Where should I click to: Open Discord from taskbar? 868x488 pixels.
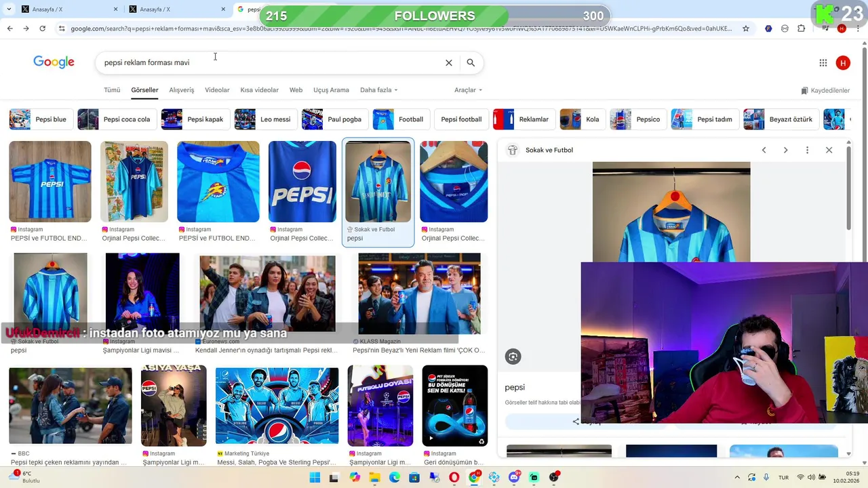[x=515, y=478]
